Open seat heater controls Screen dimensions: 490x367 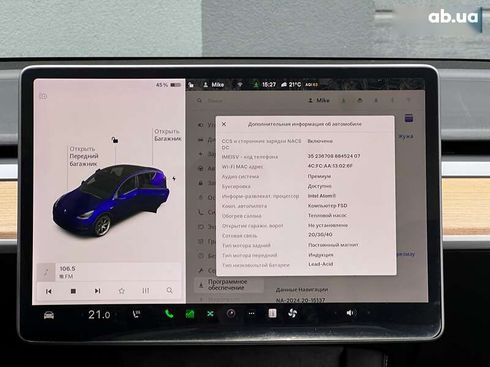pos(137,314)
